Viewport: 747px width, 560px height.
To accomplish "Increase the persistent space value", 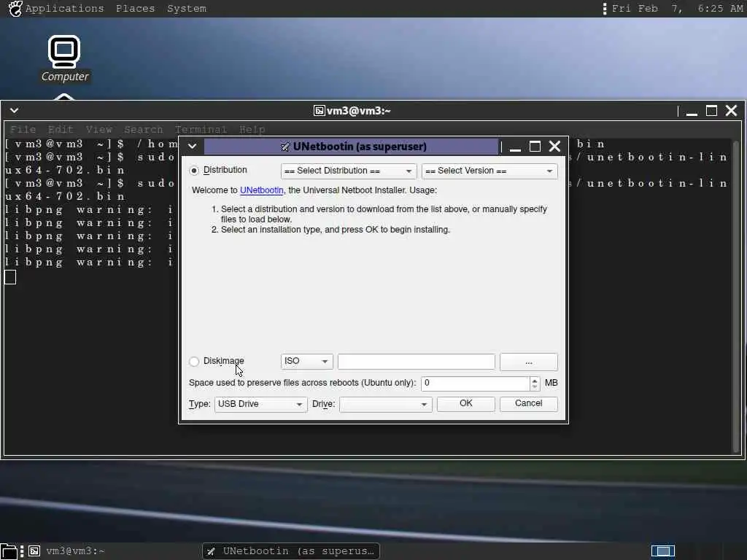I will (535, 380).
